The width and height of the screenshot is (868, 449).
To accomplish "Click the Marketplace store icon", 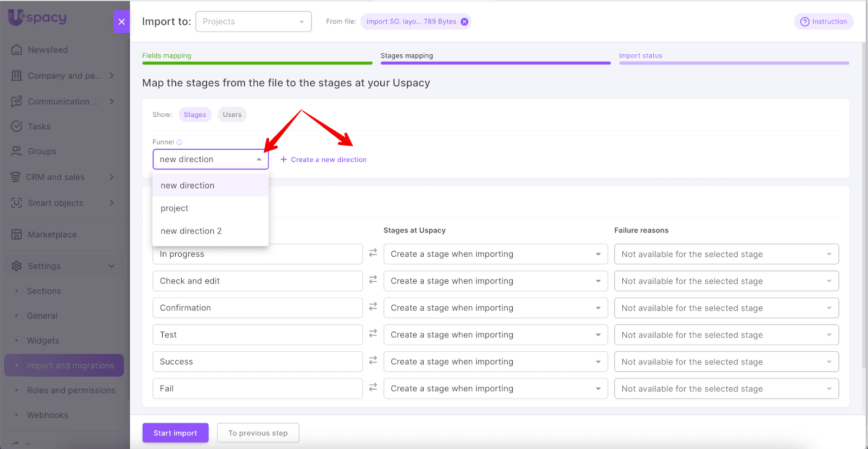I will click(17, 235).
